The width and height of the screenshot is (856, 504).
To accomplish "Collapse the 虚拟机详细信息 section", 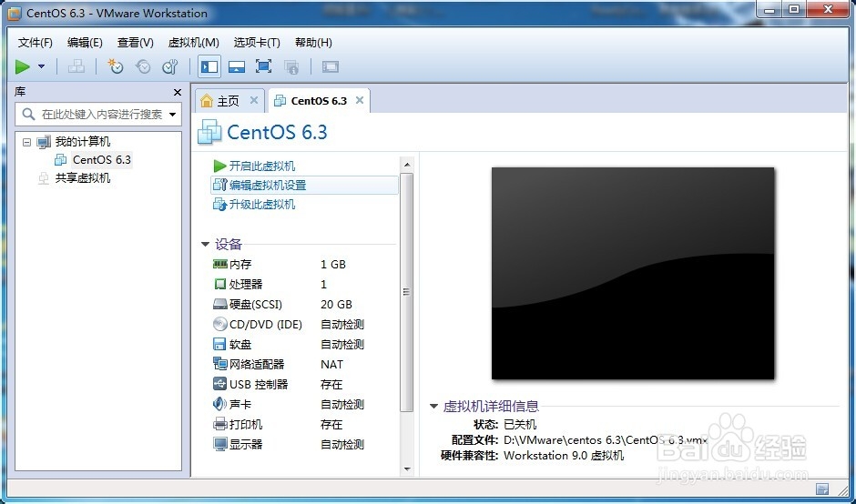I will [434, 406].
